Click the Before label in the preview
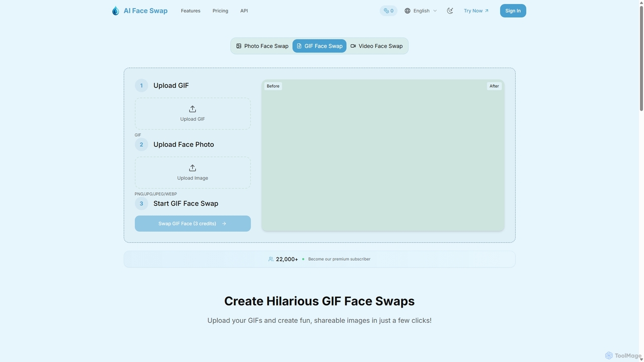 point(273,86)
